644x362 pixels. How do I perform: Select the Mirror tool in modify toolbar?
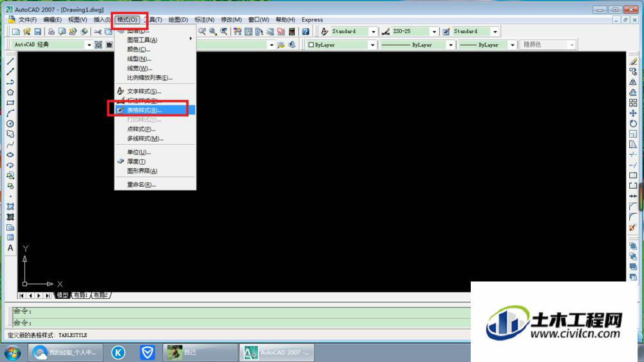pyautogui.click(x=633, y=82)
